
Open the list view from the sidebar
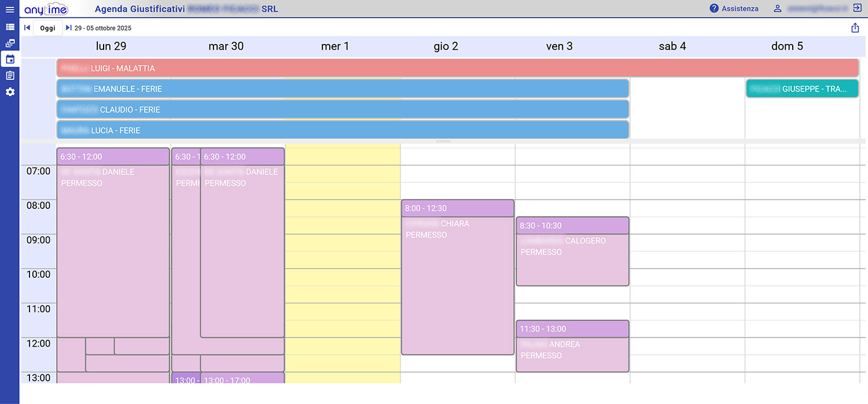pyautogui.click(x=10, y=27)
